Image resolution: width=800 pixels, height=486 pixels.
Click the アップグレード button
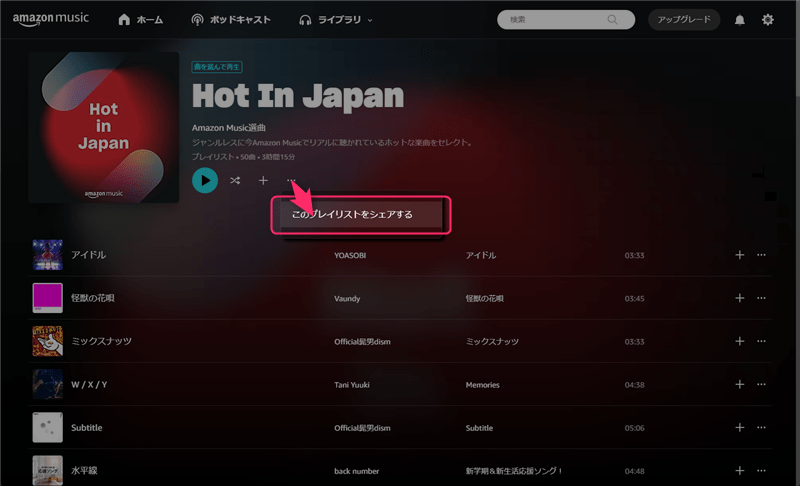(684, 19)
